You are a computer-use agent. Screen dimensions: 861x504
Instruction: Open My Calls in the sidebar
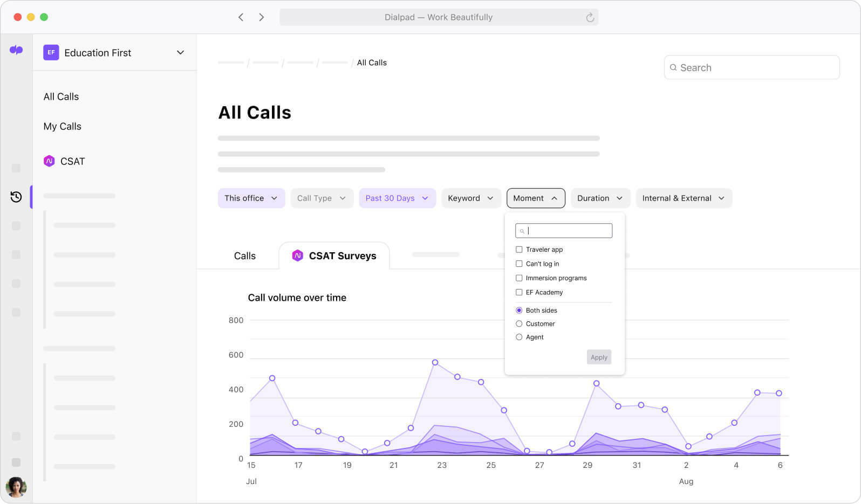click(x=63, y=126)
